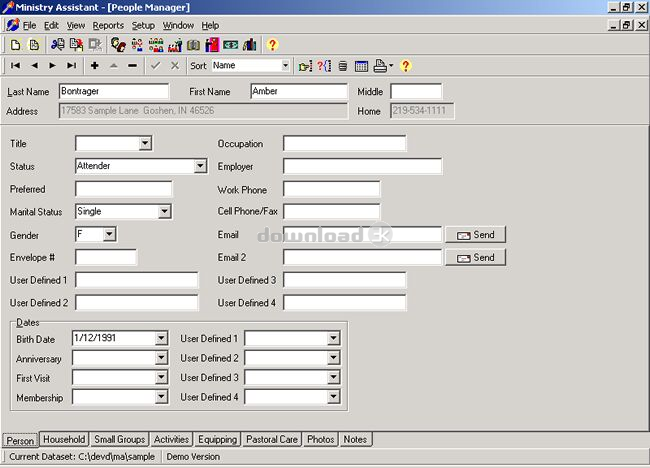Click the person at red door icon
This screenshot has height=468, width=650.
click(212, 45)
